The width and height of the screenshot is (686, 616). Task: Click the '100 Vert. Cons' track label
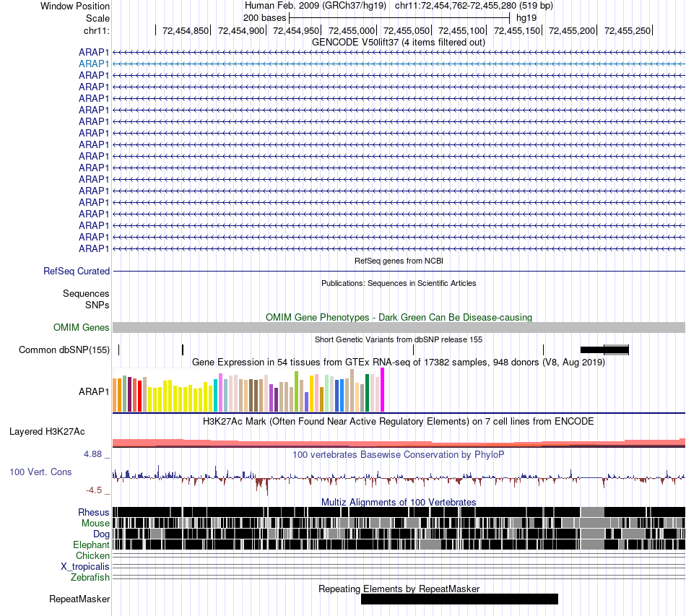point(40,472)
